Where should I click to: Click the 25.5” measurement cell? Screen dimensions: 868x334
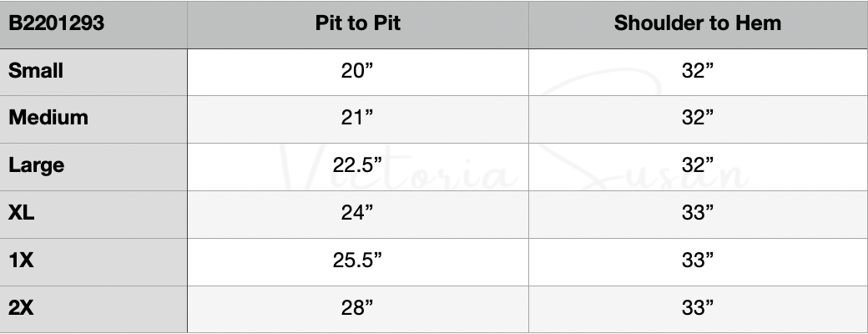pos(357,261)
